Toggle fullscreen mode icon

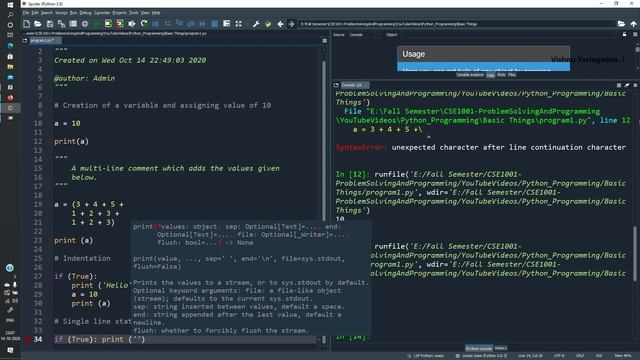[x=238, y=24]
